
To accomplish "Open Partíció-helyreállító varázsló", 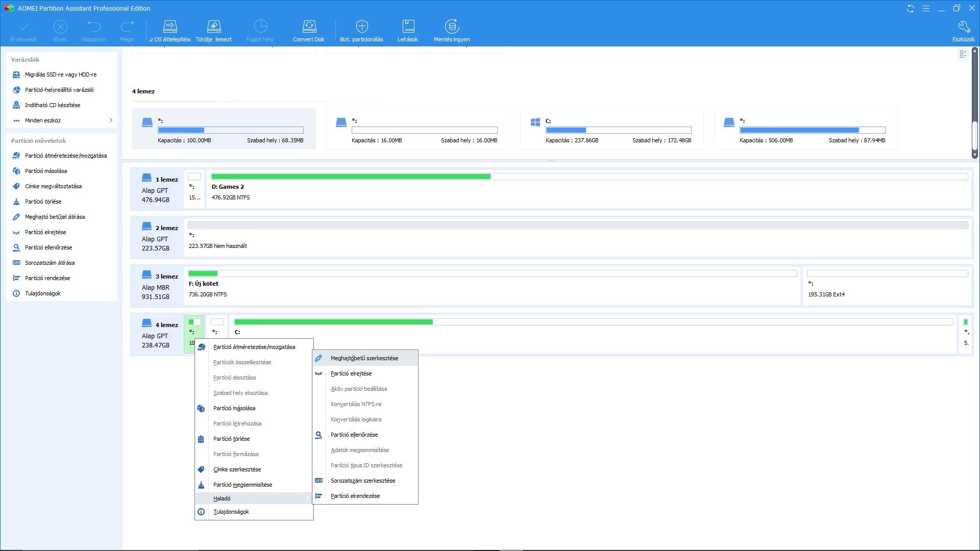I will coord(59,90).
